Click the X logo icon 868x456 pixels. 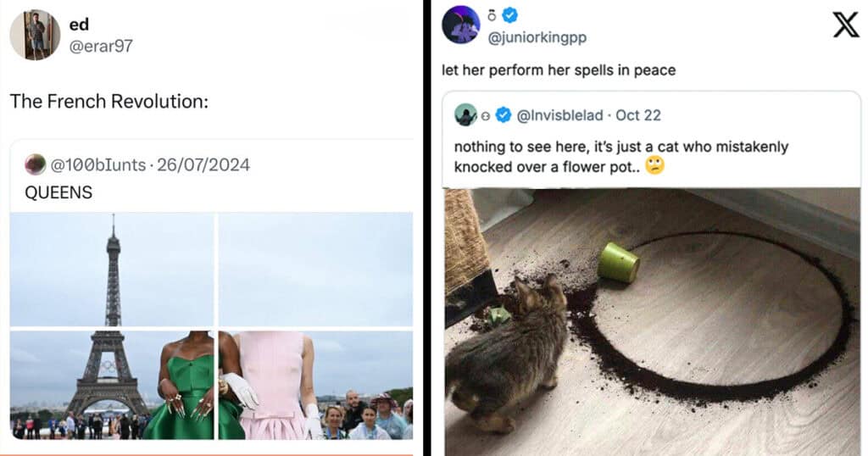(x=845, y=24)
